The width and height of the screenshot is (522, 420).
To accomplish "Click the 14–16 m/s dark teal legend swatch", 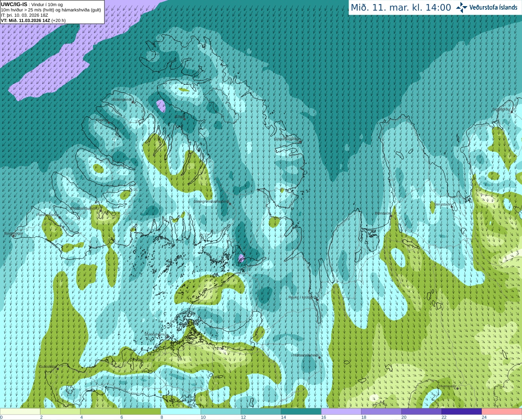I will [301, 411].
